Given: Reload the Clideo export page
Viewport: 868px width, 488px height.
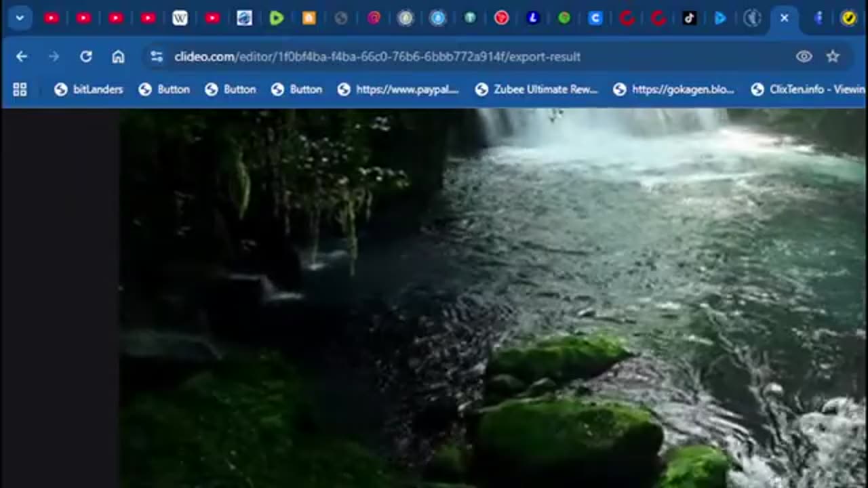Looking at the screenshot, I should click(x=85, y=57).
